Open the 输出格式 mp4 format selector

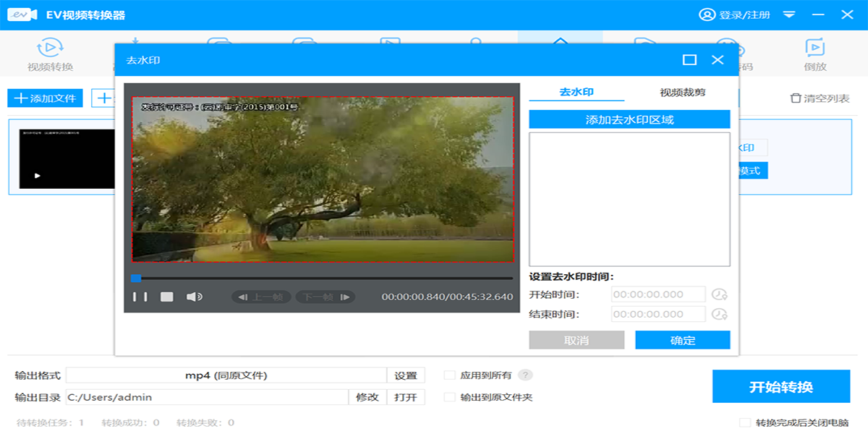tap(226, 375)
